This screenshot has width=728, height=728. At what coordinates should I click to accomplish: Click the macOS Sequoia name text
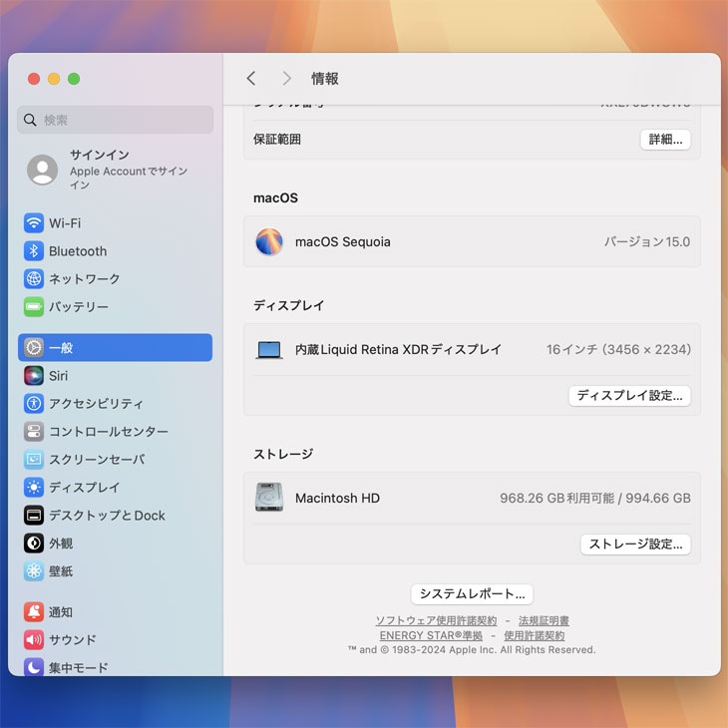[343, 242]
